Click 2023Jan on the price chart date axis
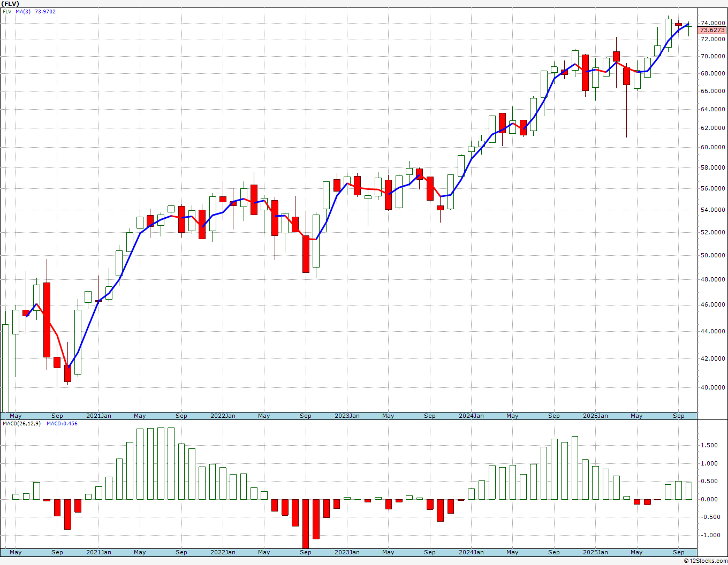The height and width of the screenshot is (565, 728). [x=347, y=416]
